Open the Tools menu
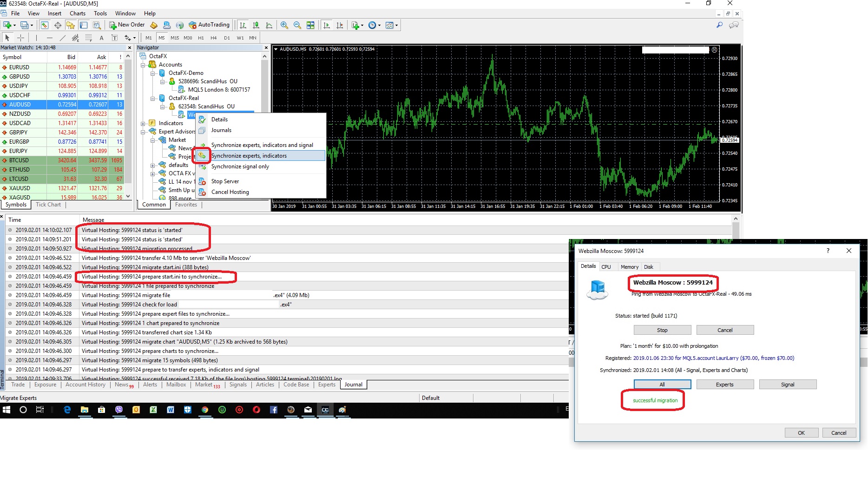The height and width of the screenshot is (478, 868). [100, 13]
